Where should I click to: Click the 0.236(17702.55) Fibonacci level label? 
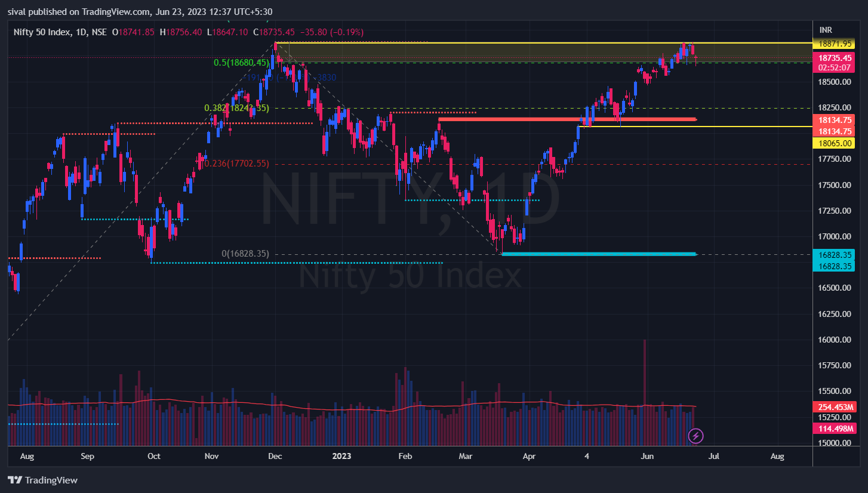click(236, 163)
